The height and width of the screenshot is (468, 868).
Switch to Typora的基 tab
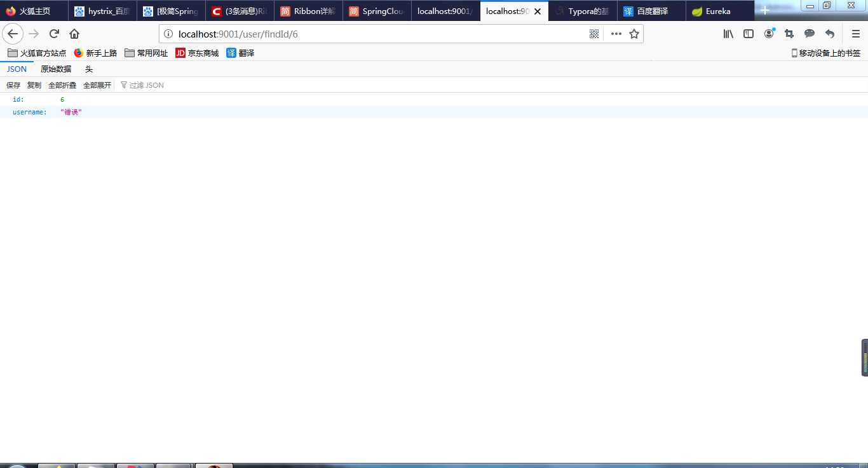pyautogui.click(x=583, y=11)
